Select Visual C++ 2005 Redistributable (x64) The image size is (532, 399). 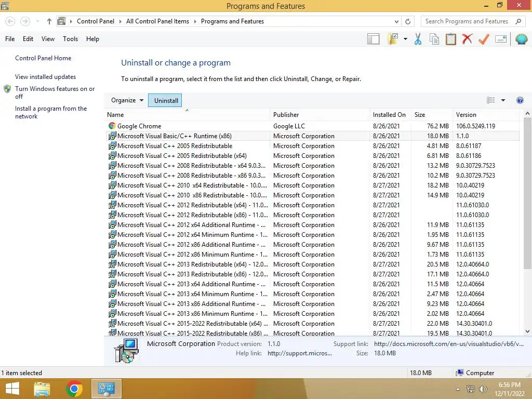pyautogui.click(x=312, y=156)
